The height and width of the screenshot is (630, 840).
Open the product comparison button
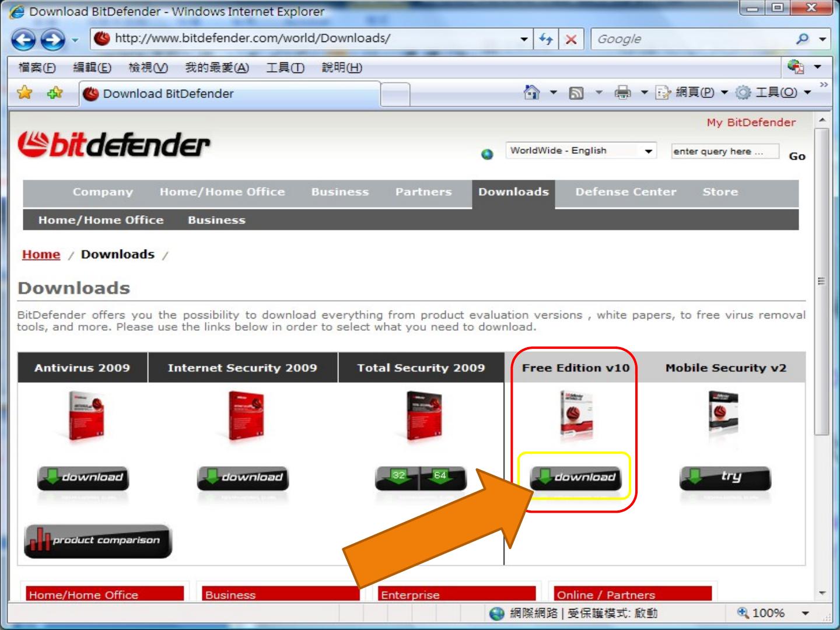pos(98,541)
